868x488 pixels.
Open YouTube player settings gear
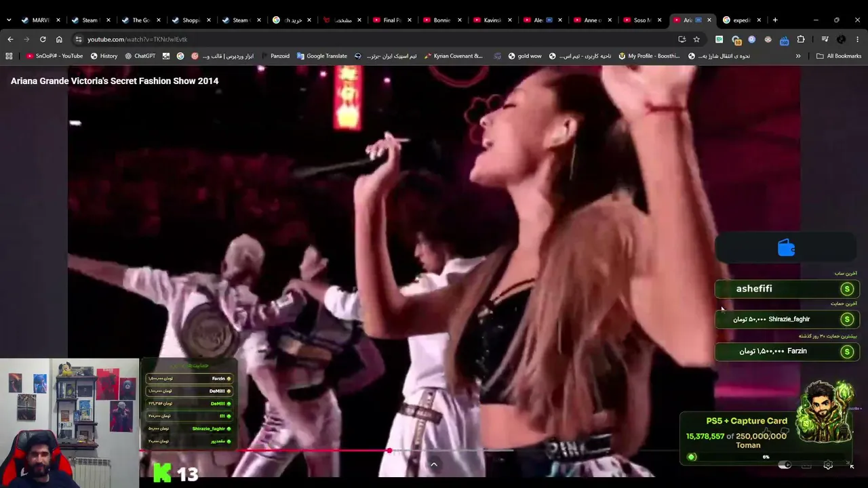pos(828,465)
